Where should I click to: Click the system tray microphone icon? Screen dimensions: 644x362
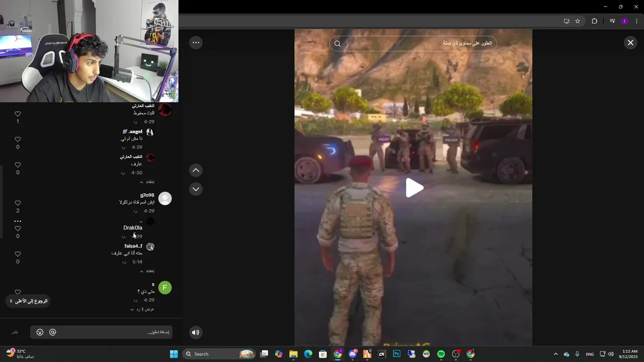pos(577,354)
